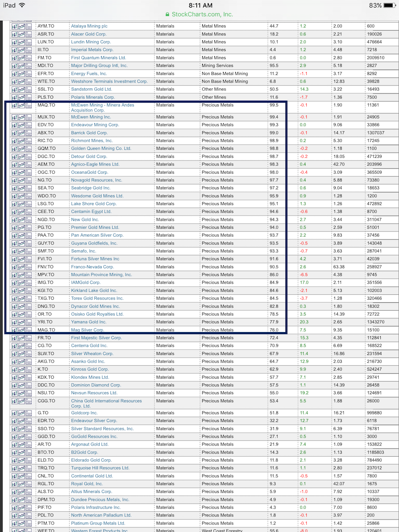This screenshot has width=399, height=532.
Task: Open the Mag Silver Corp. link
Action: pyautogui.click(x=87, y=330)
